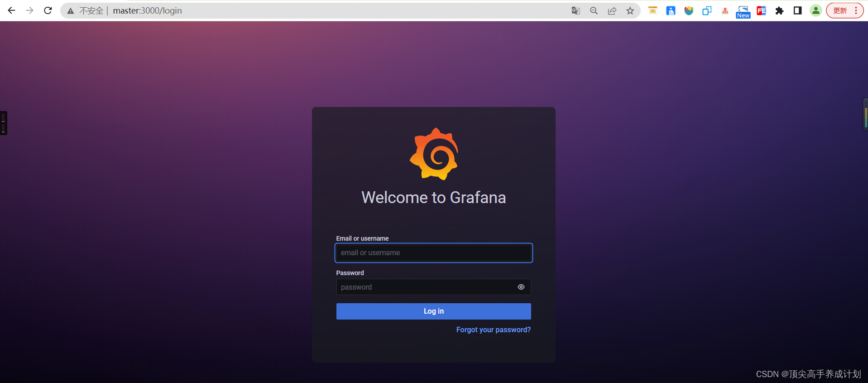Screen dimensions: 868x383
Task: Click the Log in button
Action: coord(434,311)
